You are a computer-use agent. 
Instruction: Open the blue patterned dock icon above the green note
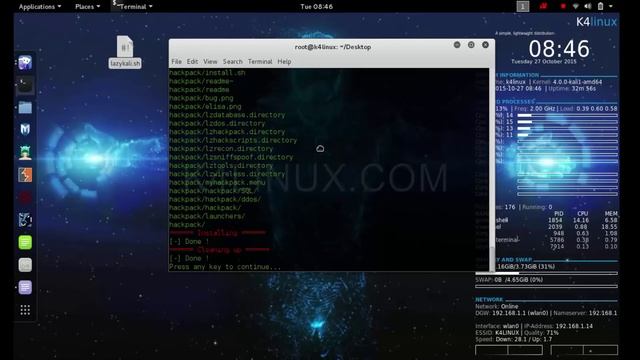[x=25, y=220]
